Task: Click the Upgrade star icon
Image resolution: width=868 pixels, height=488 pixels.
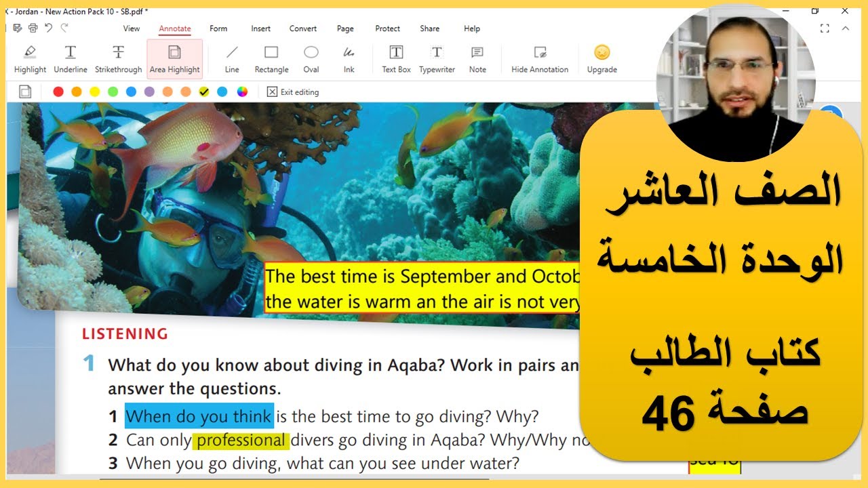Action: (x=601, y=52)
